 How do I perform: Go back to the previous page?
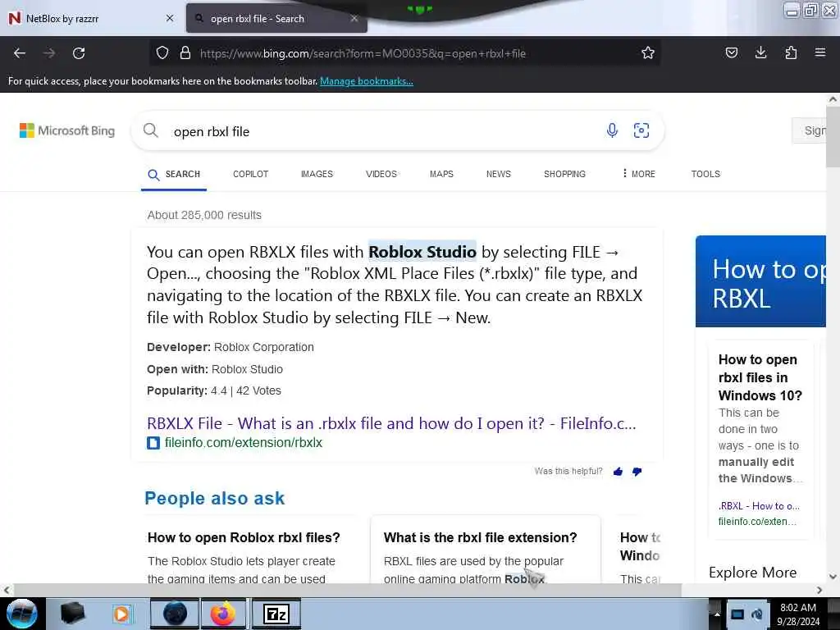click(20, 53)
